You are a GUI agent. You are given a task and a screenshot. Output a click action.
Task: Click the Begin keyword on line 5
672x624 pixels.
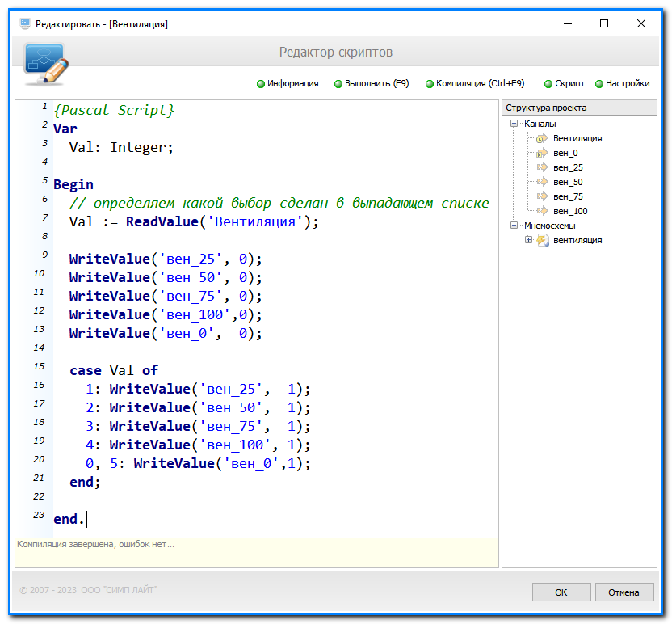tap(73, 185)
